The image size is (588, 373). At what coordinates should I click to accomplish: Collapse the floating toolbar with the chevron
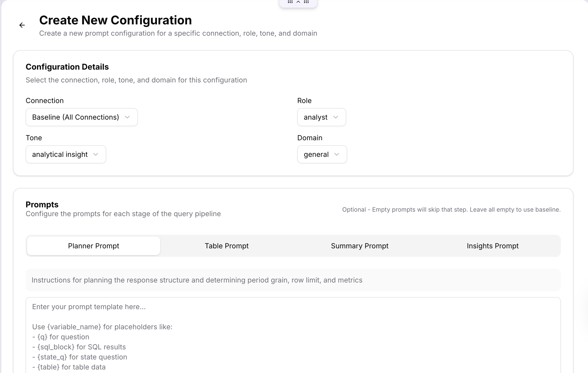coord(298,2)
